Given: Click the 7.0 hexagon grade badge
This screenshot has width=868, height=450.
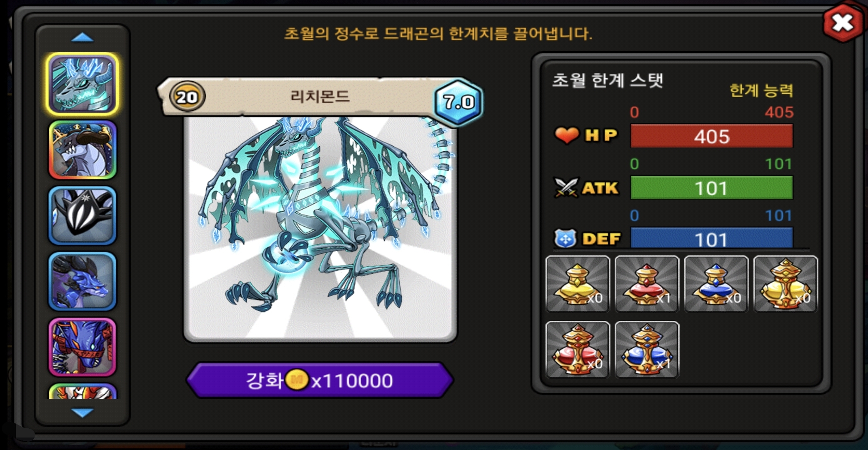Looking at the screenshot, I should pos(458,102).
